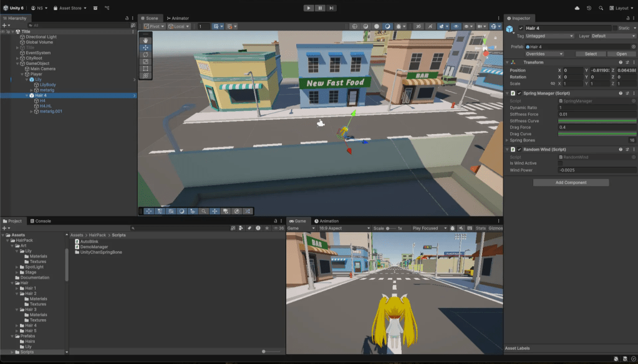
Task: Toggle Hair 4 active checkbox in Inspector
Action: click(521, 28)
